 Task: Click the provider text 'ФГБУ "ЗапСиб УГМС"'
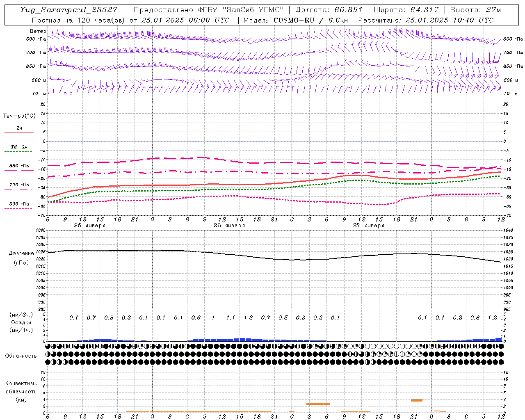click(241, 10)
